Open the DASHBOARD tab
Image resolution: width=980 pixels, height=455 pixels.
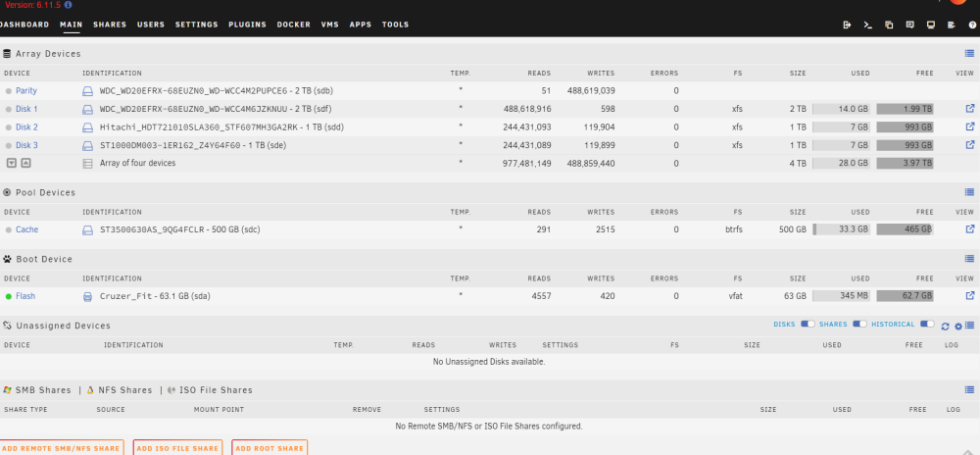click(24, 25)
